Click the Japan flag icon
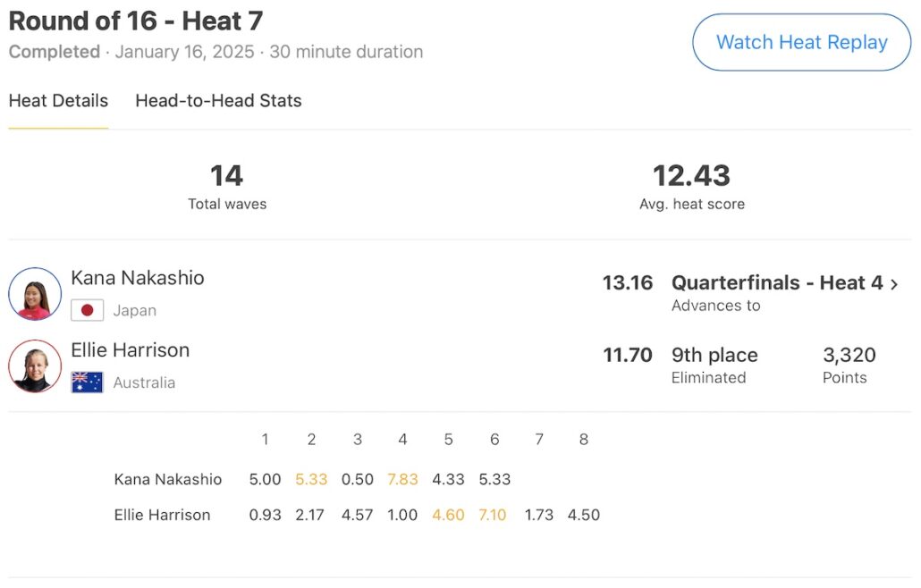921x588 pixels. [87, 310]
